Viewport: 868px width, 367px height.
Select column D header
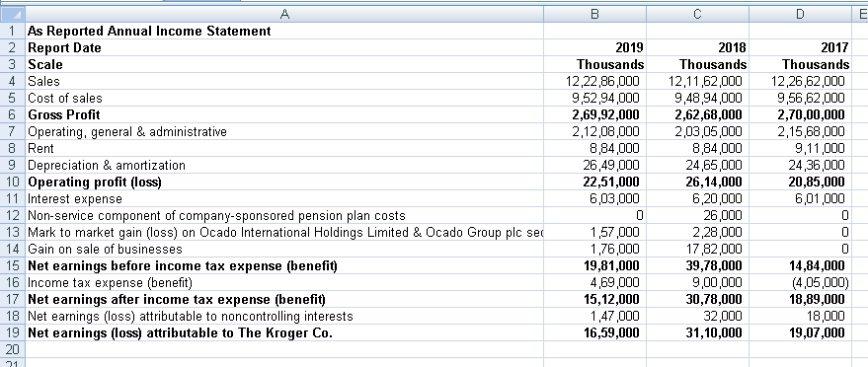pos(800,14)
